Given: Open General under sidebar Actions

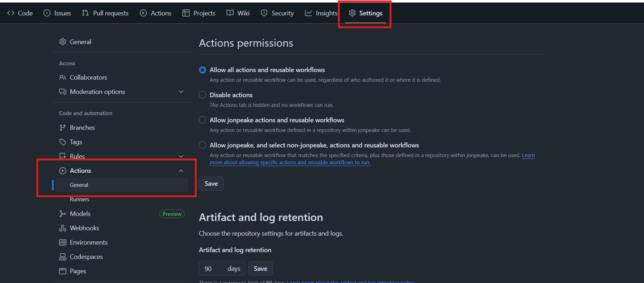Looking at the screenshot, I should coord(122,185).
